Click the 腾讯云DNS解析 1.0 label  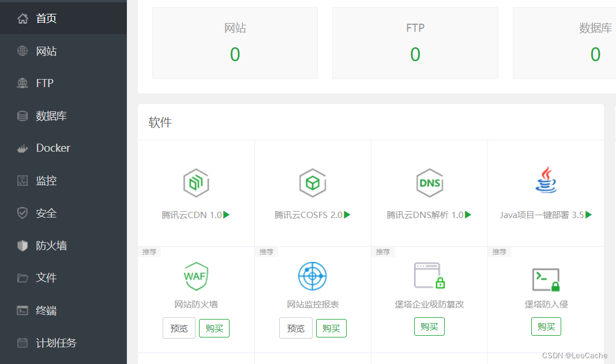point(425,215)
